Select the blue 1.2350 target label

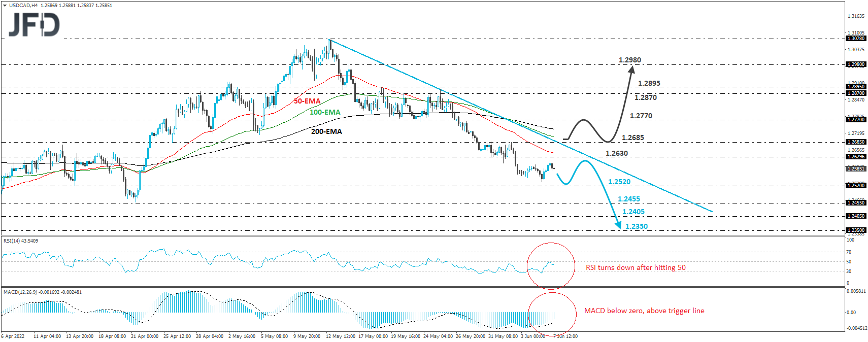[x=637, y=226]
